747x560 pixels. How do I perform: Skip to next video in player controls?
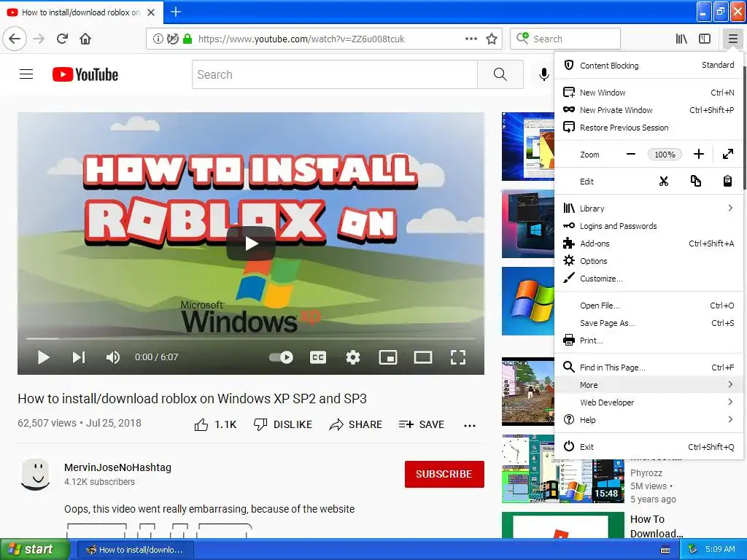click(79, 357)
